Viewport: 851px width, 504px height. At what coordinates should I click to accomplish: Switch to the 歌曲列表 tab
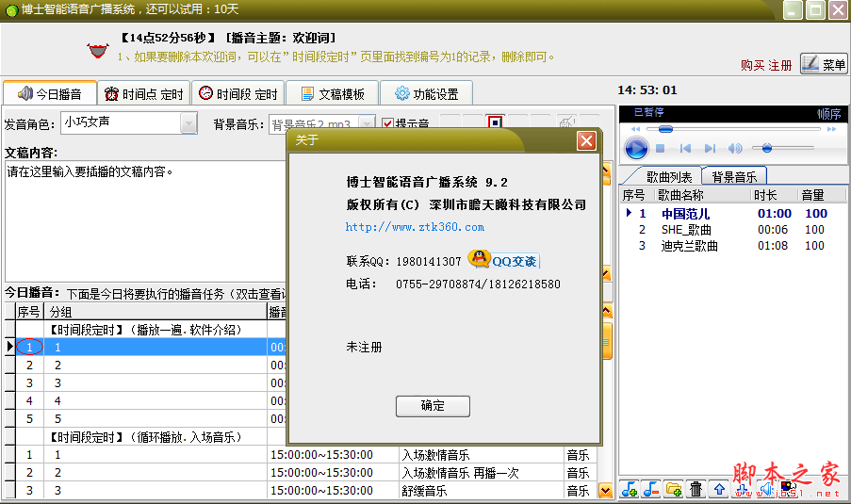tap(669, 177)
